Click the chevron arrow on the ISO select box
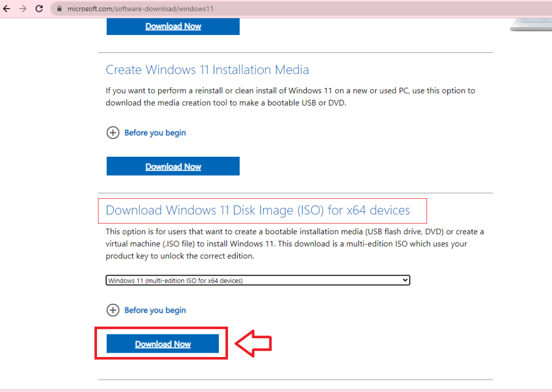This screenshot has height=392, width=552. (405, 281)
